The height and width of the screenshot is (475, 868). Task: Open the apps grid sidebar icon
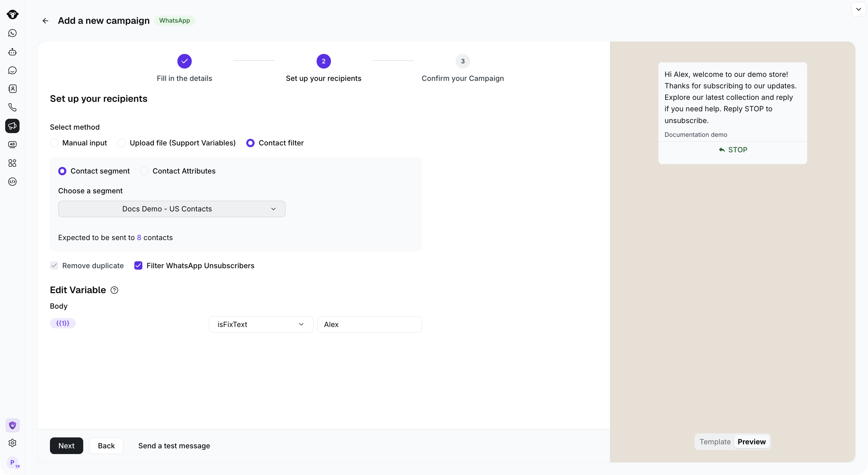click(12, 163)
